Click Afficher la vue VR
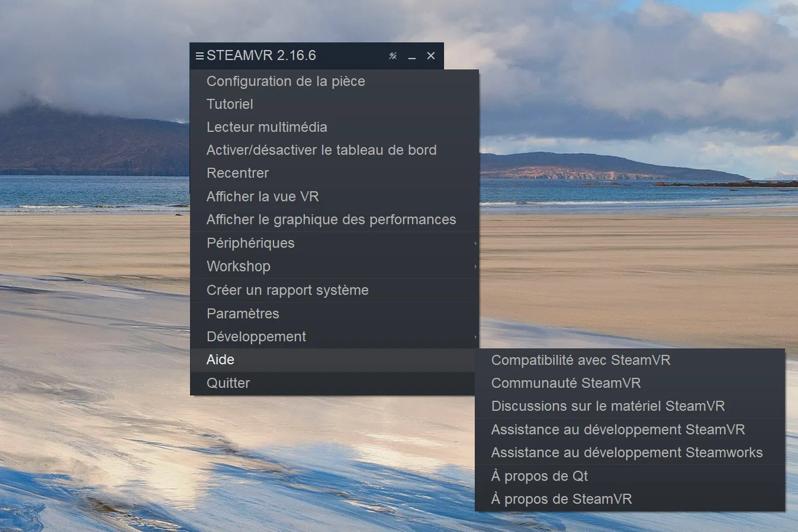The image size is (798, 532). [x=335, y=196]
